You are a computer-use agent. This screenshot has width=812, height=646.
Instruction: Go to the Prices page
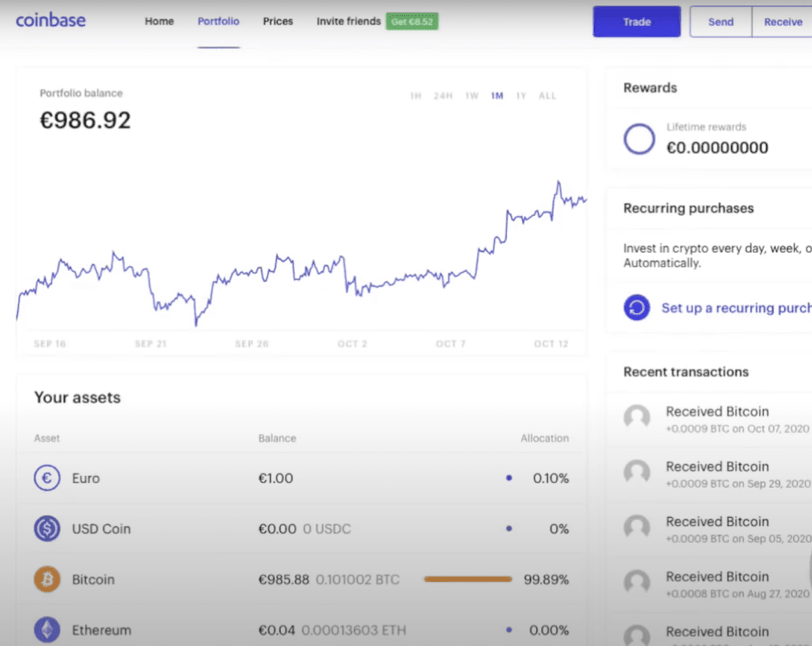point(277,21)
